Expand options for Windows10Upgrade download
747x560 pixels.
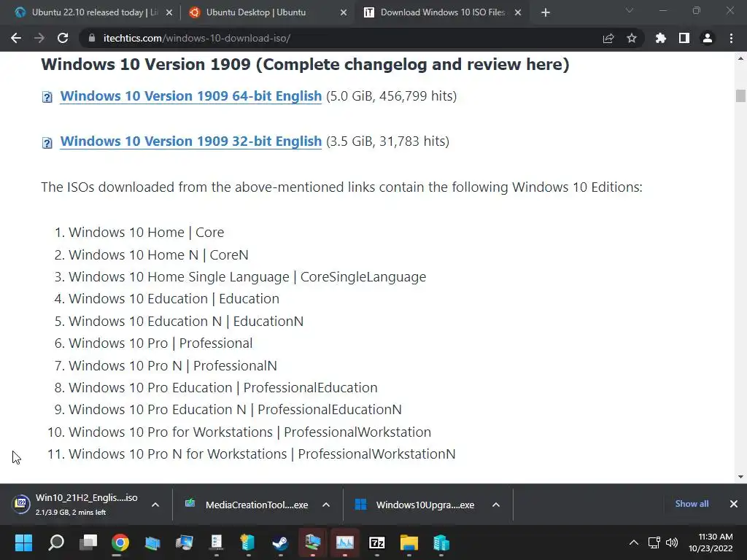click(x=496, y=505)
